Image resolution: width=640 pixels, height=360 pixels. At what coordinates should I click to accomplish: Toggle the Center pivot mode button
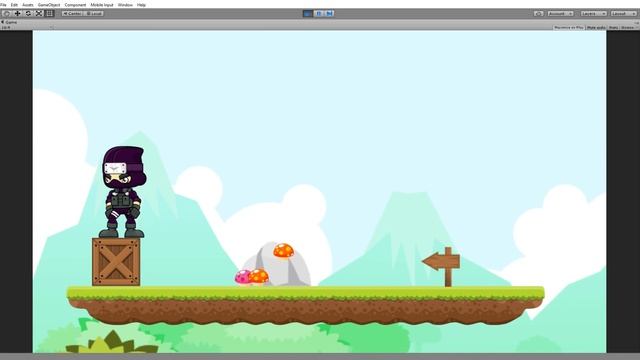pos(72,13)
